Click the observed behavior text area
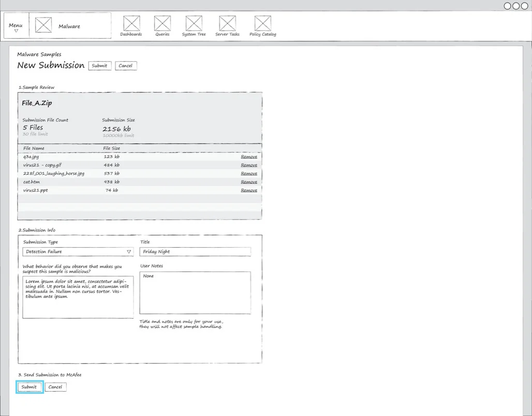 [78, 297]
